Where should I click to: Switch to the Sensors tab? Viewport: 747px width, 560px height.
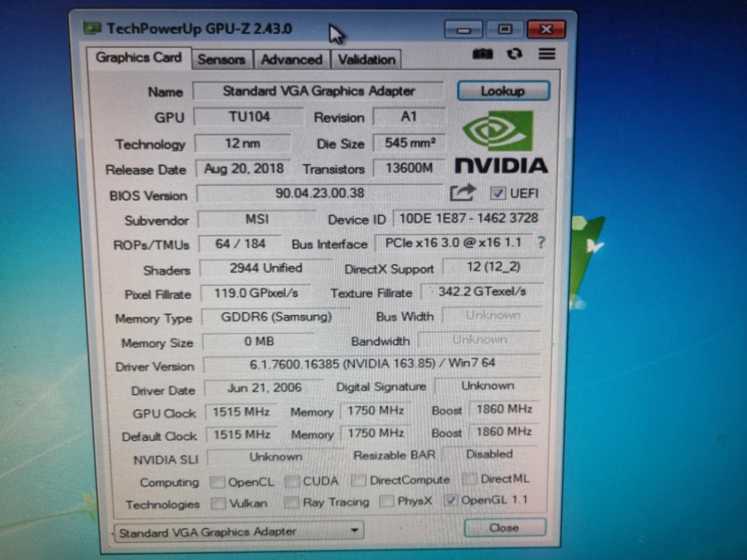click(222, 60)
